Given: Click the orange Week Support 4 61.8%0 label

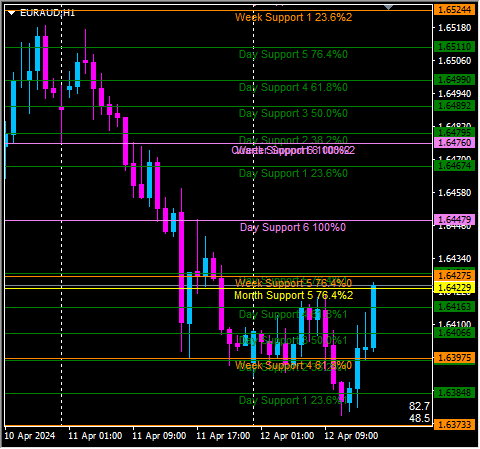Looking at the screenshot, I should [293, 365].
